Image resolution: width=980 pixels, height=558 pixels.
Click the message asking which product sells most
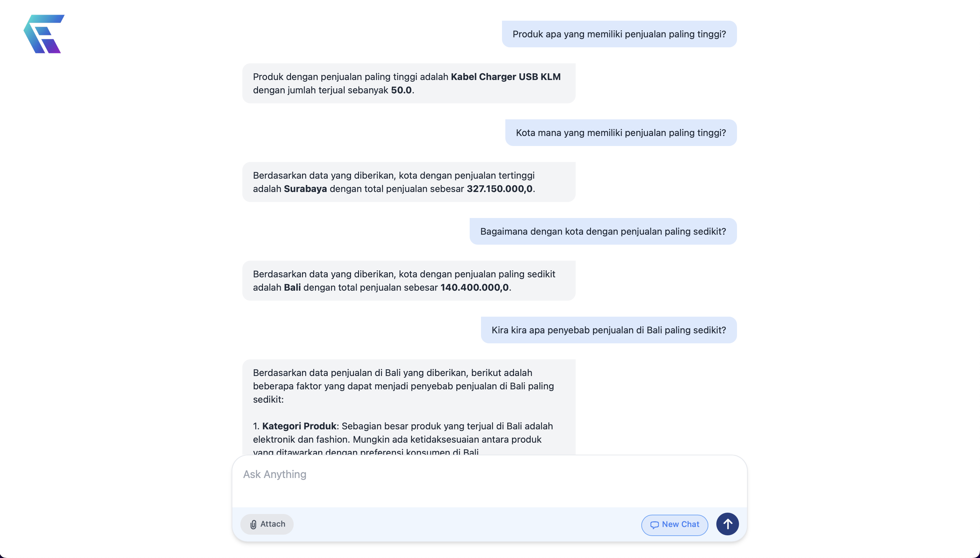click(x=619, y=34)
